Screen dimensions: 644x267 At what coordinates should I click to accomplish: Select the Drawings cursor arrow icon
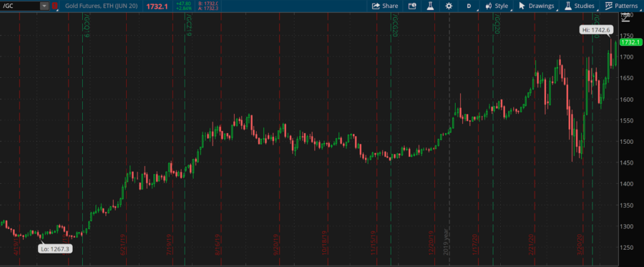click(522, 6)
